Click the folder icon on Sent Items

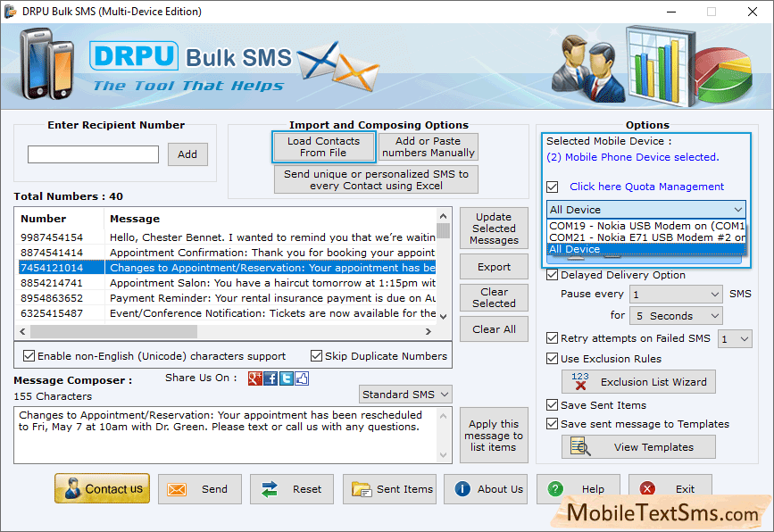pos(362,489)
